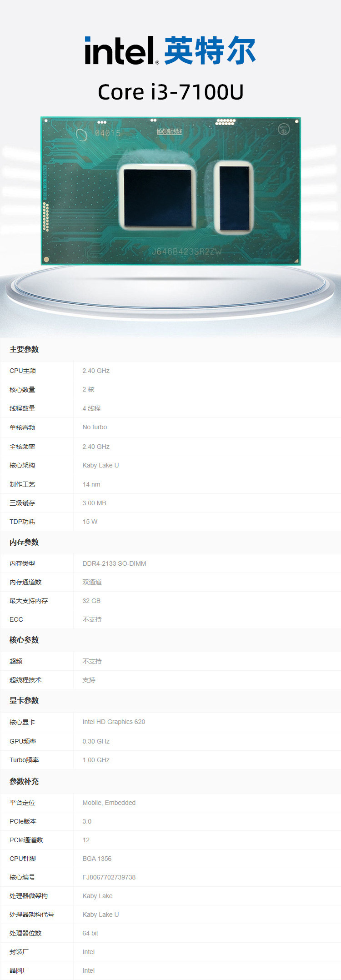The height and width of the screenshot is (980, 341).
Task: Select the 处理器微架构 Kaby Lake value
Action: [x=97, y=896]
